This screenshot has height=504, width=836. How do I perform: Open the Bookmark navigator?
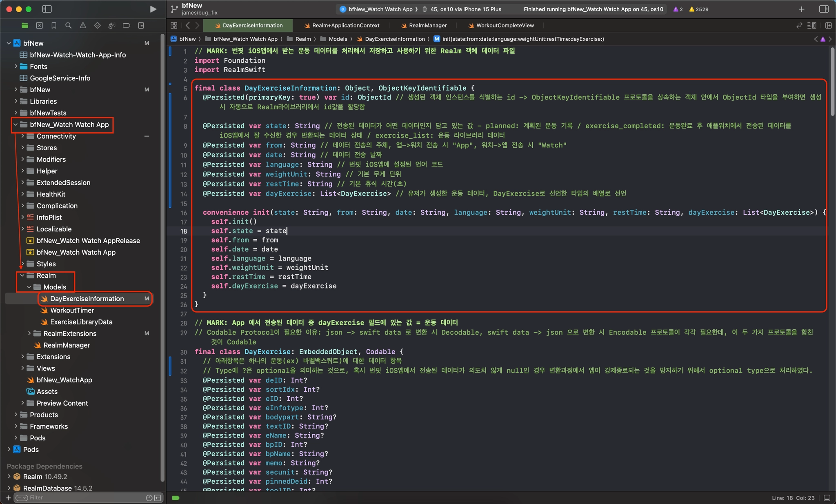54,25
